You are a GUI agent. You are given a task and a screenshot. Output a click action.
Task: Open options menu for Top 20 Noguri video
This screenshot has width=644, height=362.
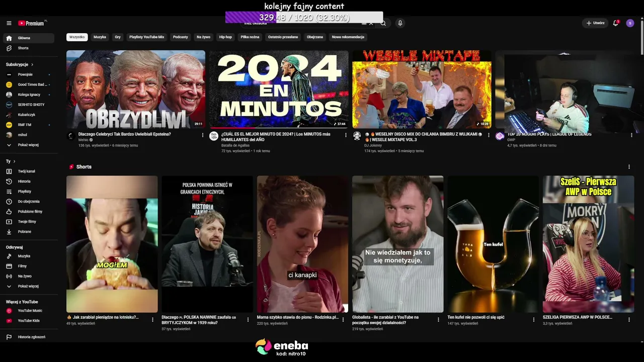(631, 135)
